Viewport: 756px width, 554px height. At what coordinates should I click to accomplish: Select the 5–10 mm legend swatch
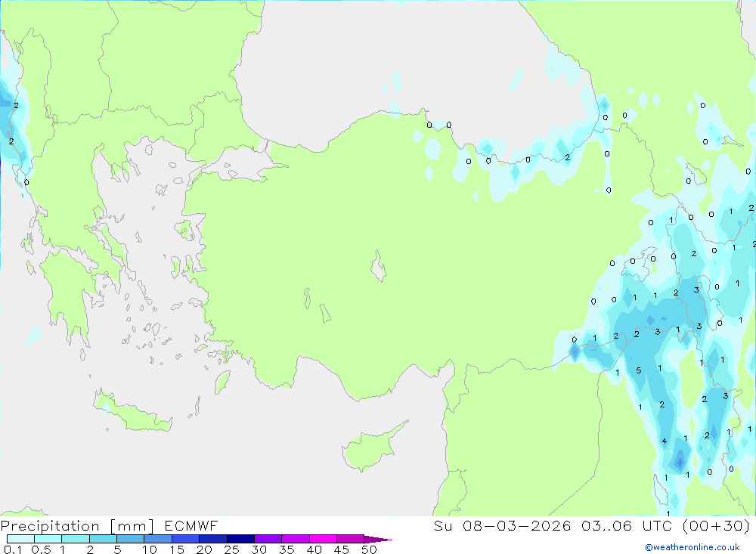tap(131, 539)
